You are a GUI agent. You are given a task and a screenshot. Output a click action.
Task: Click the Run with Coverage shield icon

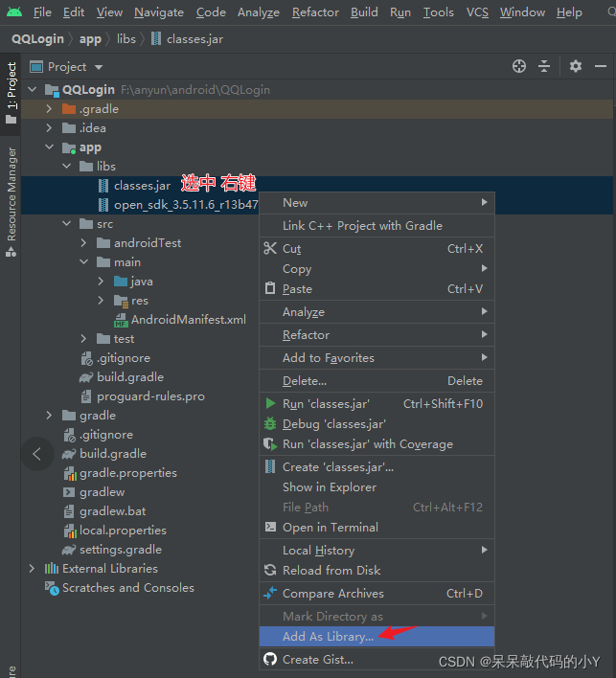270,443
